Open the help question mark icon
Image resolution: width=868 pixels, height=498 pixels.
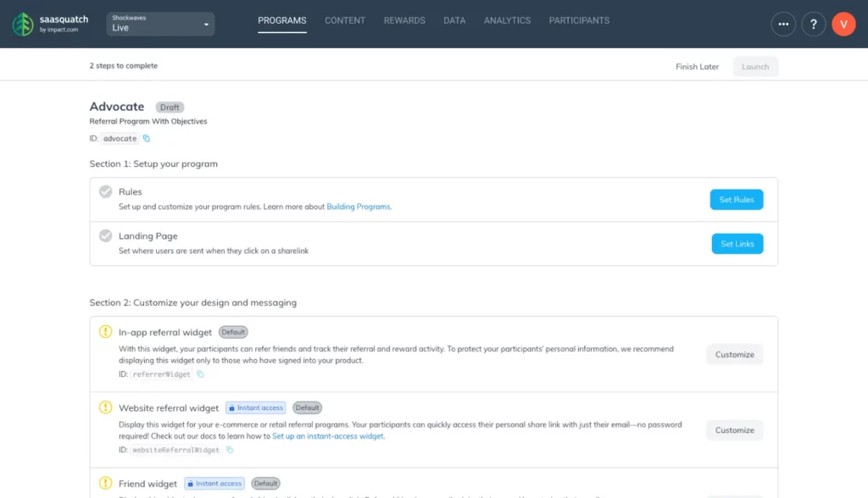point(814,24)
